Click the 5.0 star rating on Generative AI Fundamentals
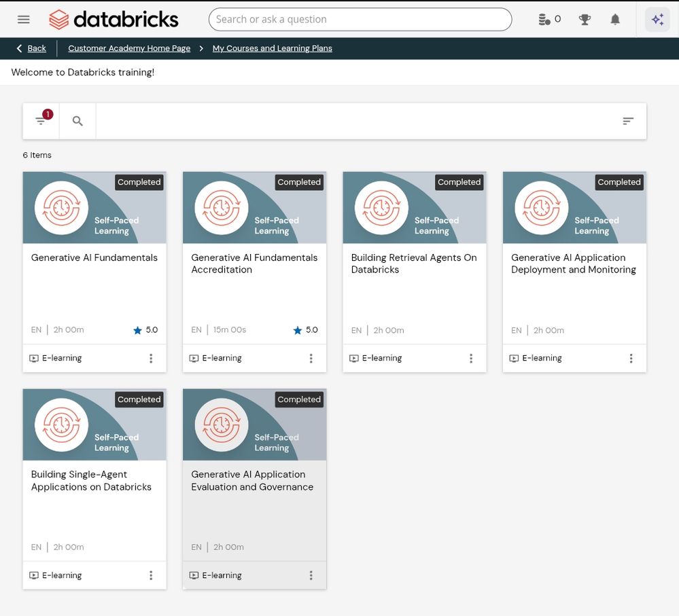This screenshot has width=679, height=616. point(145,330)
